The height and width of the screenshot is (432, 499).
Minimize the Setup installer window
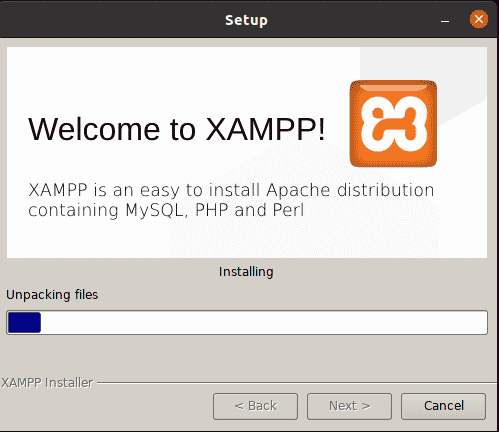(x=445, y=21)
